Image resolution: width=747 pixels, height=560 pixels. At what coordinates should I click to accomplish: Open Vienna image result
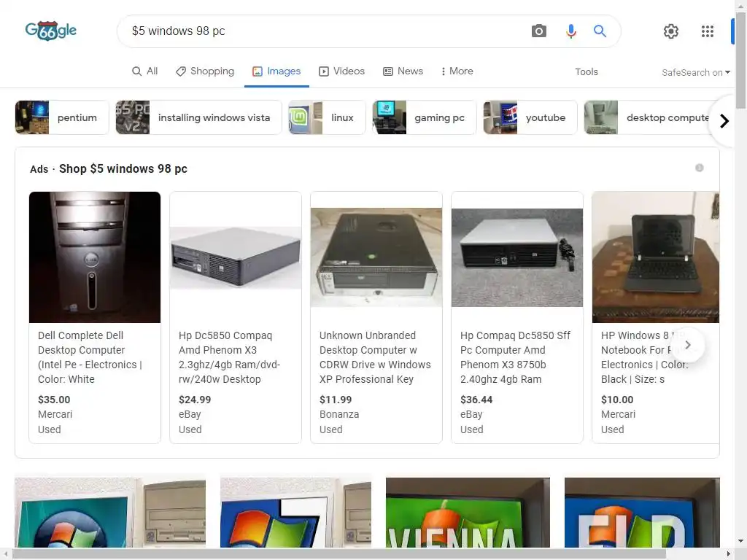468,513
